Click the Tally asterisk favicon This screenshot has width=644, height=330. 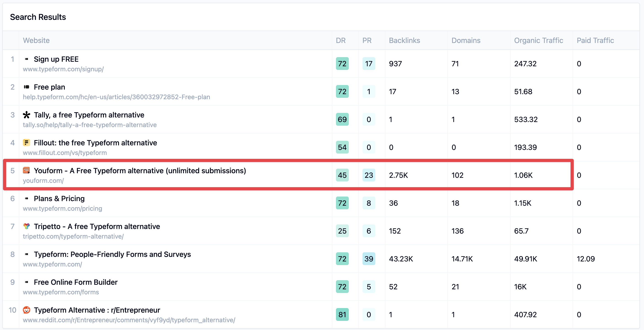pyautogui.click(x=27, y=115)
